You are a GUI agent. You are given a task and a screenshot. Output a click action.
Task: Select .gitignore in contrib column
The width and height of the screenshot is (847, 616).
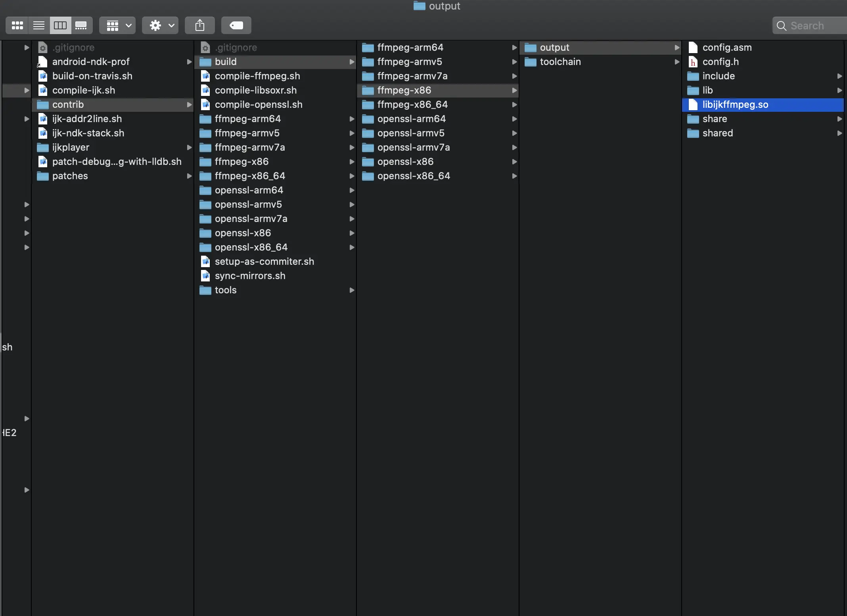pos(275,48)
